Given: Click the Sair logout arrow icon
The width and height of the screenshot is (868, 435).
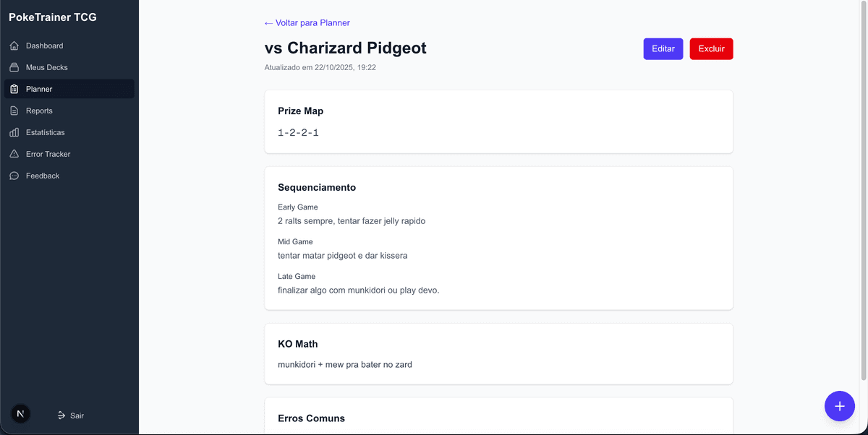Looking at the screenshot, I should coord(61,415).
